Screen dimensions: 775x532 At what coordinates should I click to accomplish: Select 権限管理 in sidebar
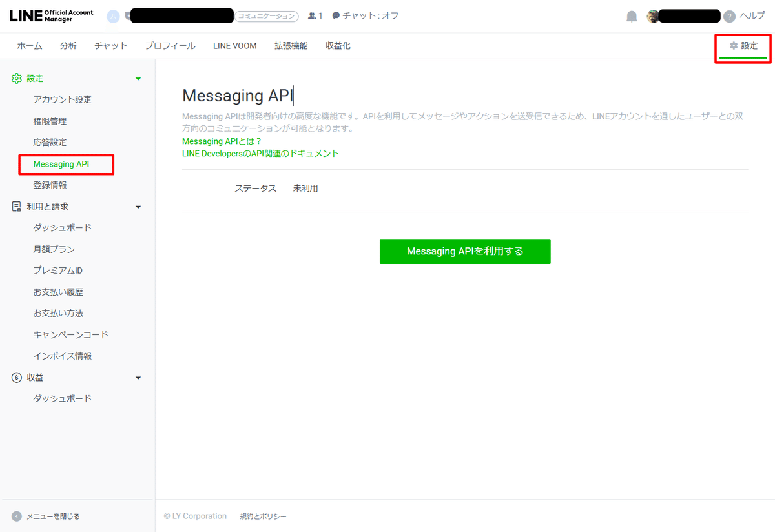50,121
